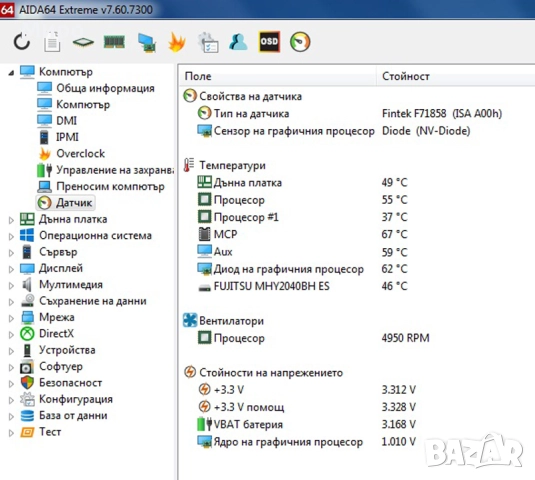Image resolution: width=535 pixels, height=480 pixels.
Task: Click the Устройства tree category
Action: pos(58,350)
